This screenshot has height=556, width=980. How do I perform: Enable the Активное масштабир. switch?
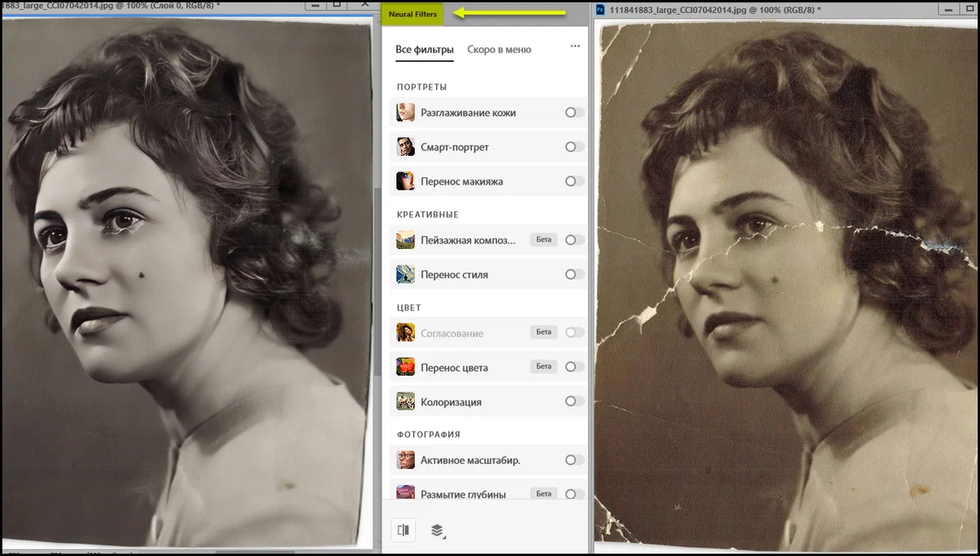tap(574, 460)
